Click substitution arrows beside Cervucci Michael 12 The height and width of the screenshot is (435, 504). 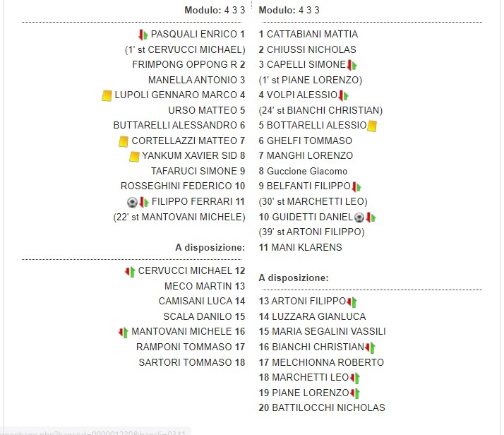pyautogui.click(x=130, y=271)
